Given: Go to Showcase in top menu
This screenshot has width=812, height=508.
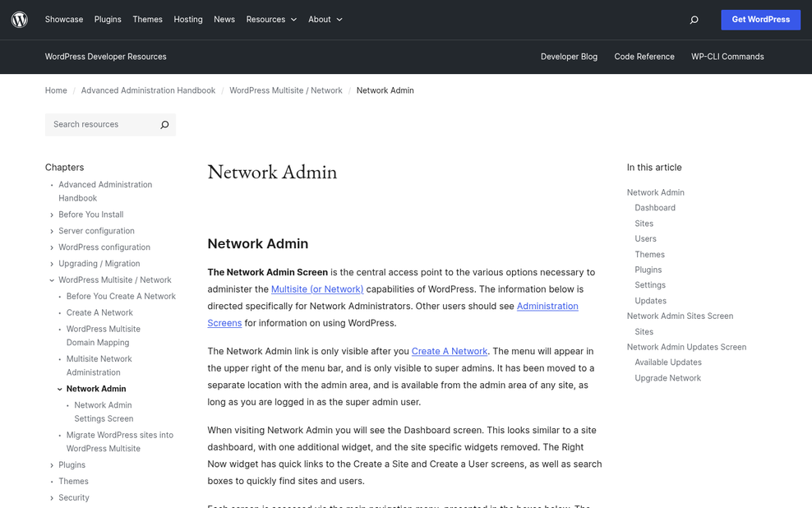Looking at the screenshot, I should tap(64, 20).
